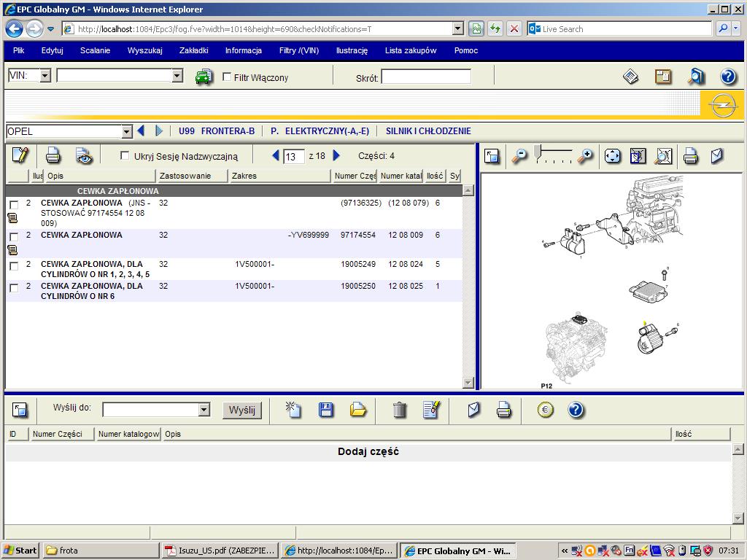Click the trash can delete icon
This screenshot has height=560, width=747.
click(x=399, y=410)
